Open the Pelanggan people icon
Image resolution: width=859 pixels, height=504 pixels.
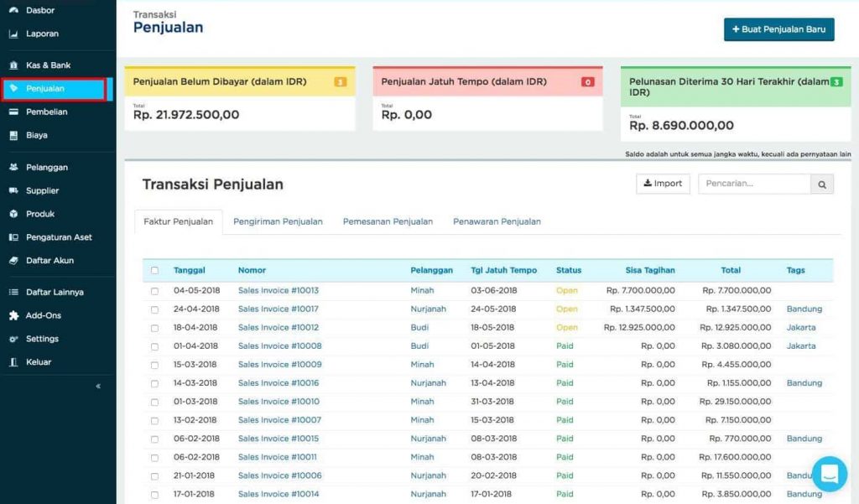click(x=13, y=167)
